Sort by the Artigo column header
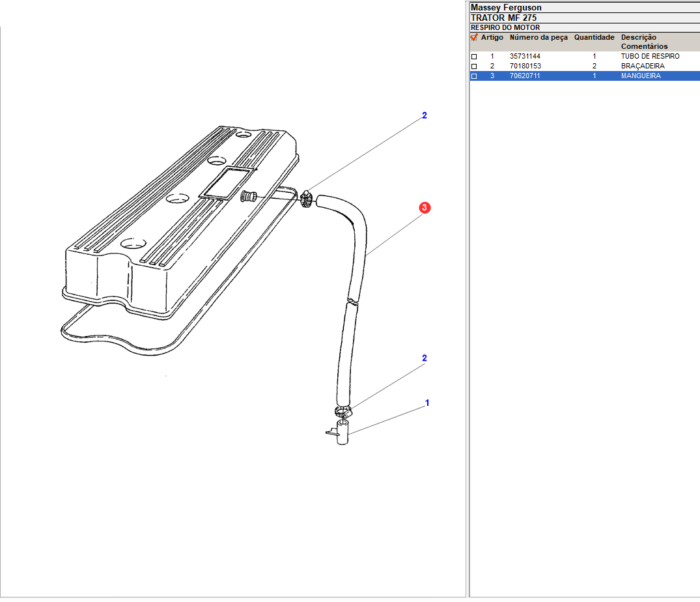This screenshot has height=602, width=700. point(492,38)
